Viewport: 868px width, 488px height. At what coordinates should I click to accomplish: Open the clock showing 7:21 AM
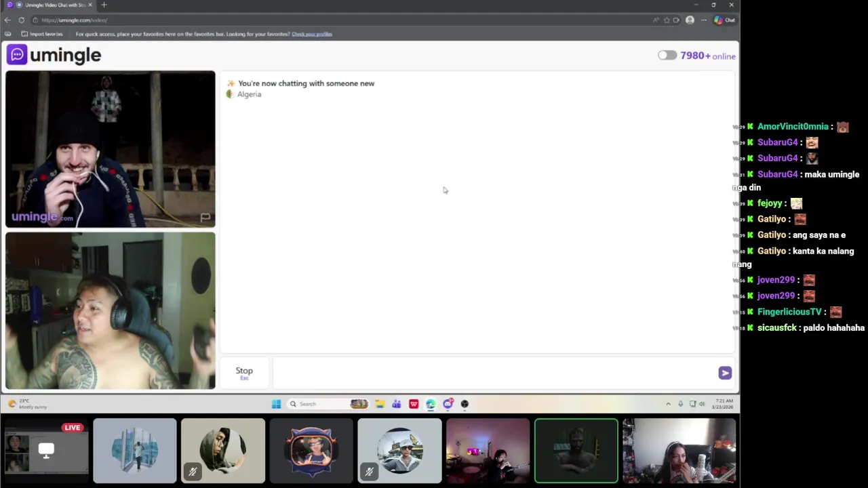pyautogui.click(x=722, y=404)
